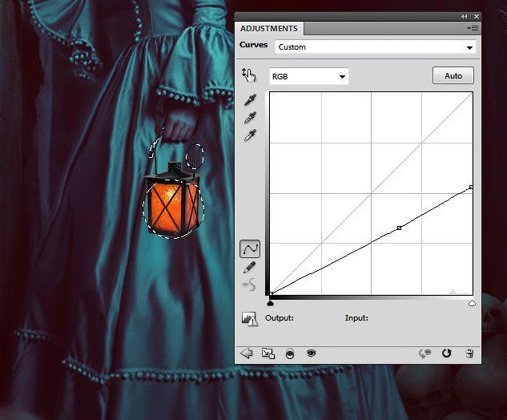The image size is (507, 420).
Task: Click the histogram recalculate warning icon
Action: pyautogui.click(x=249, y=319)
